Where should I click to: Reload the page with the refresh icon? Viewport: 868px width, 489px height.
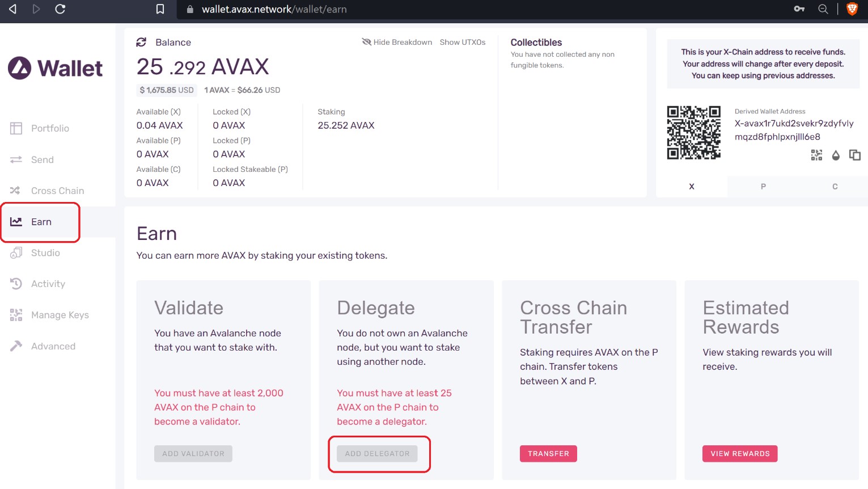(x=60, y=9)
